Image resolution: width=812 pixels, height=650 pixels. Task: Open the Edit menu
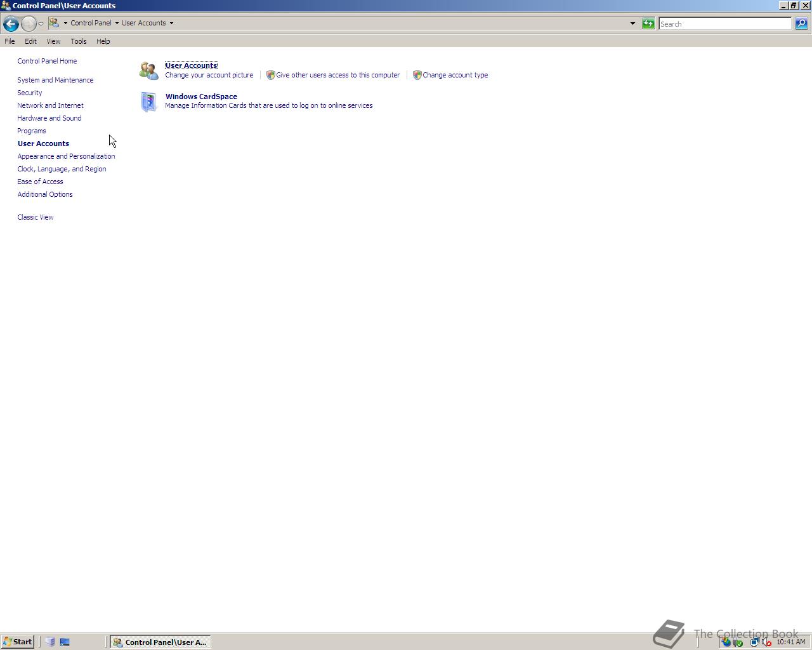click(x=30, y=41)
